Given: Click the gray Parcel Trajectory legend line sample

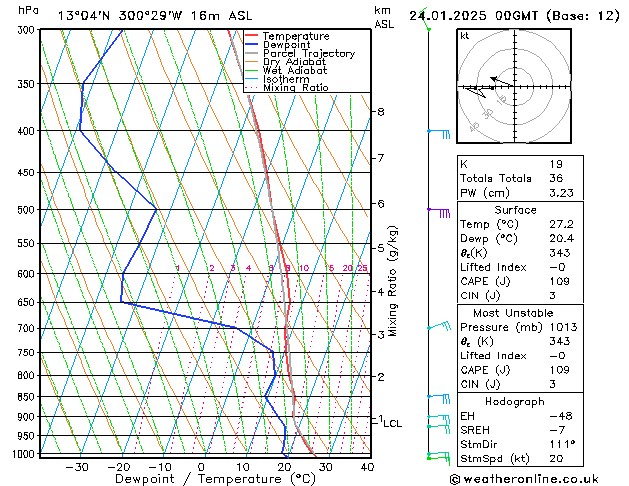Looking at the screenshot, I should pos(252,53).
